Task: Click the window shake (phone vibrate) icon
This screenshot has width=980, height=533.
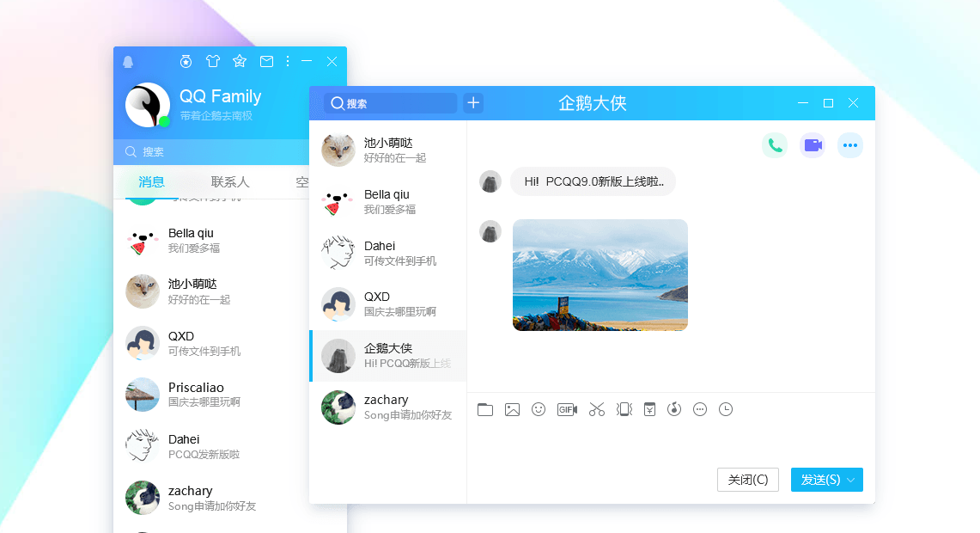Action: tap(624, 409)
